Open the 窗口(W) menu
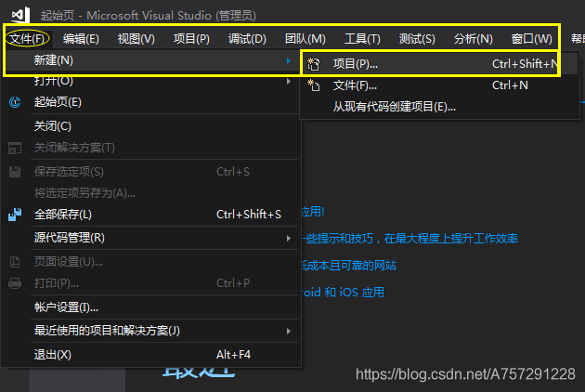The image size is (585, 392). tap(532, 38)
